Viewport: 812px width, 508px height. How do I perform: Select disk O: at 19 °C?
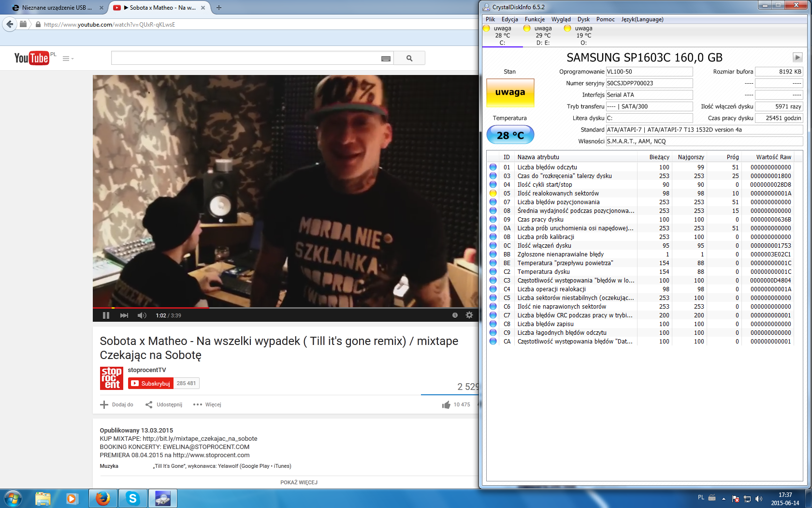(583, 35)
